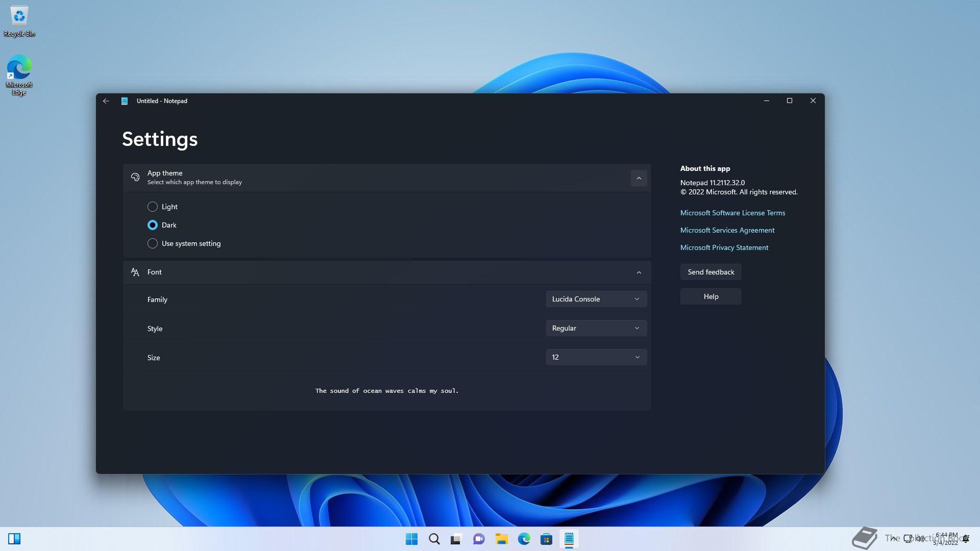This screenshot has width=980, height=551.
Task: Close the Notepad window
Action: coord(813,101)
